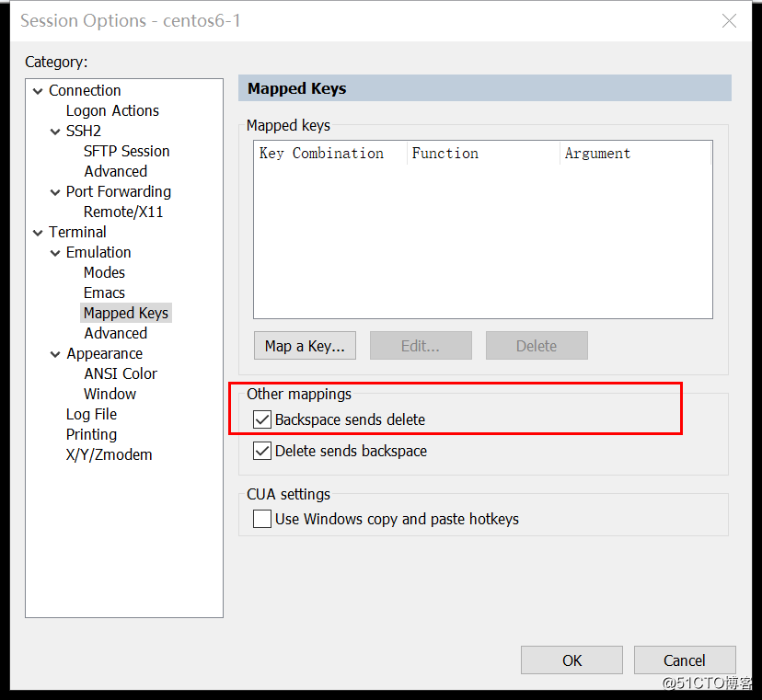The width and height of the screenshot is (762, 700).
Task: Open Port Forwarding settings
Action: [119, 192]
